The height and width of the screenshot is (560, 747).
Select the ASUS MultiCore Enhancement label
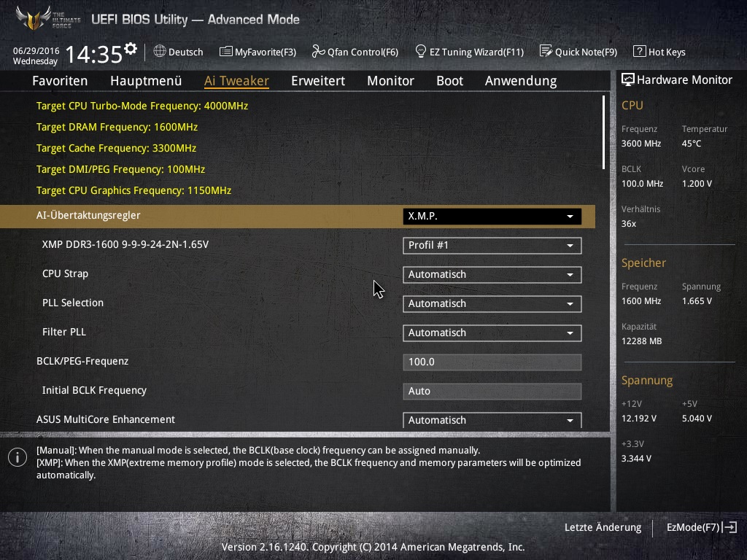[x=106, y=419]
